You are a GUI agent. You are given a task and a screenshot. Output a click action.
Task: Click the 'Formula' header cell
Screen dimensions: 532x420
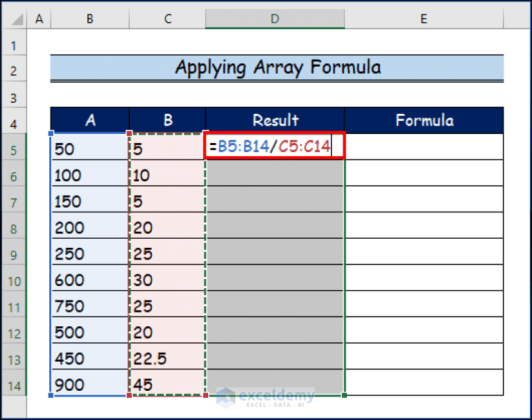(x=424, y=121)
